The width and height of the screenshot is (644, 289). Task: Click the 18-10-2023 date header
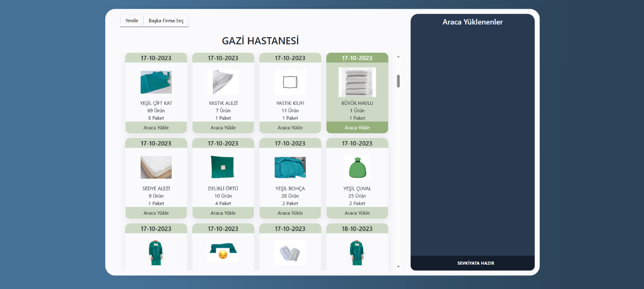tap(358, 229)
